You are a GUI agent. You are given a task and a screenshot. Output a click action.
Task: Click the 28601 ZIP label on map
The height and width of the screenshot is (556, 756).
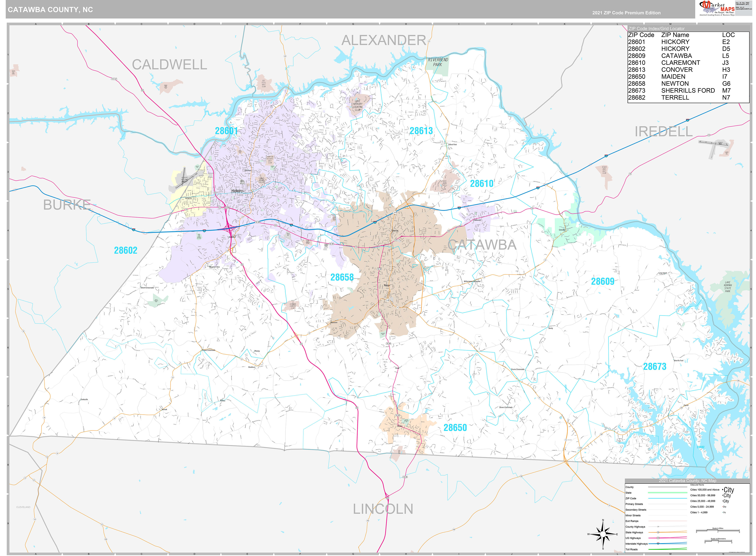point(226,131)
